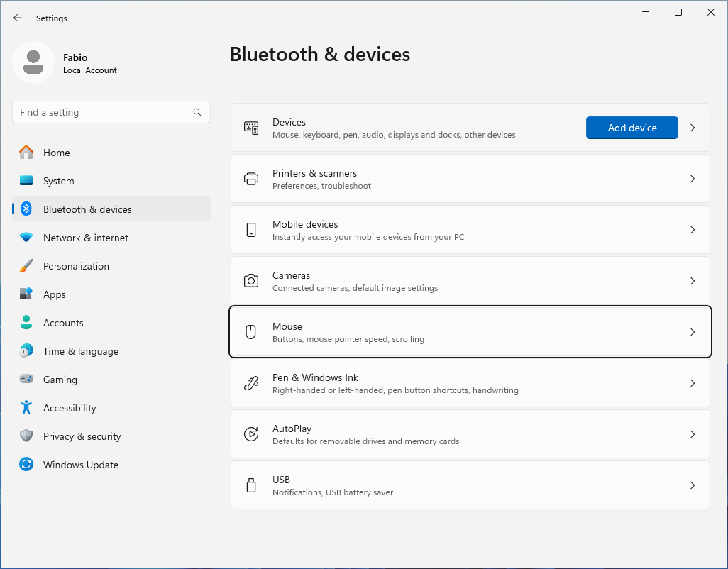Select Gaming in the sidebar
Viewport: 728px width, 569px height.
pyautogui.click(x=111, y=379)
